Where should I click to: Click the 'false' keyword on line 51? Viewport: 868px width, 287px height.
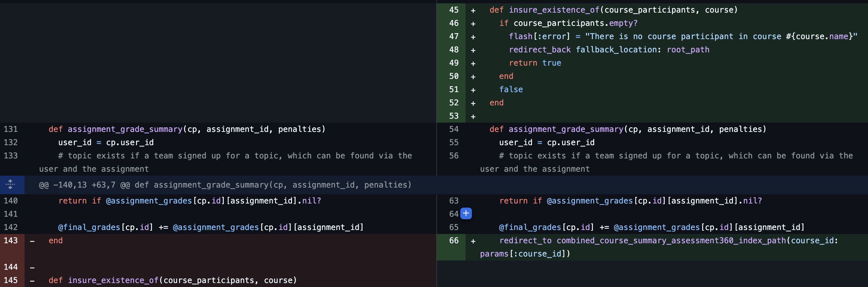511,89
